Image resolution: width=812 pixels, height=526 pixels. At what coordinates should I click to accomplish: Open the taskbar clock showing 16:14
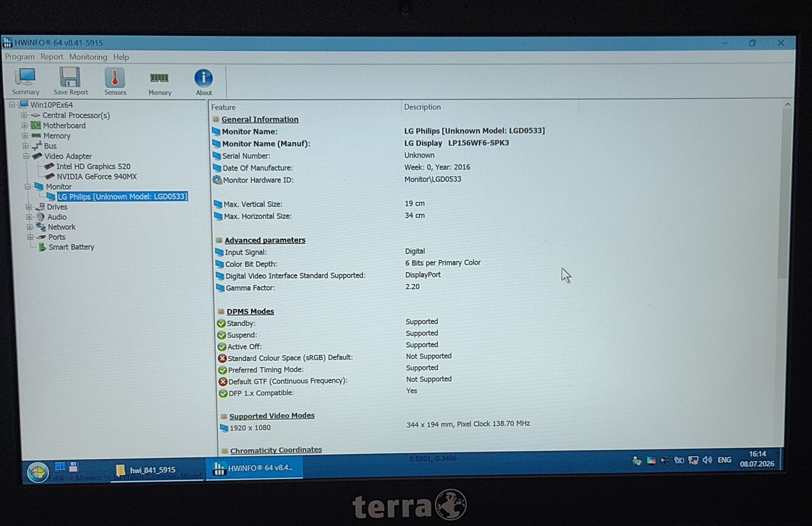pyautogui.click(x=757, y=459)
